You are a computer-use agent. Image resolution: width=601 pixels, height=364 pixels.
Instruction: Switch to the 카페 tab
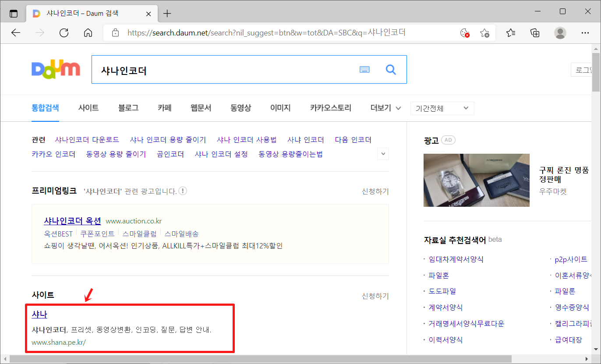[x=165, y=108]
